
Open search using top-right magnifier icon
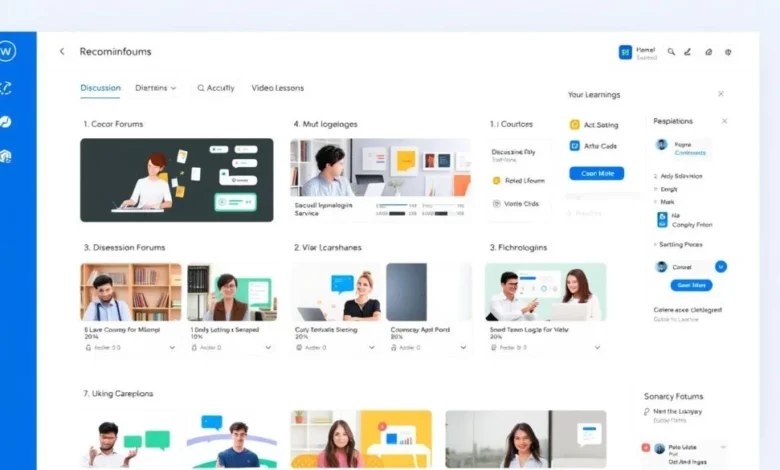click(x=671, y=51)
